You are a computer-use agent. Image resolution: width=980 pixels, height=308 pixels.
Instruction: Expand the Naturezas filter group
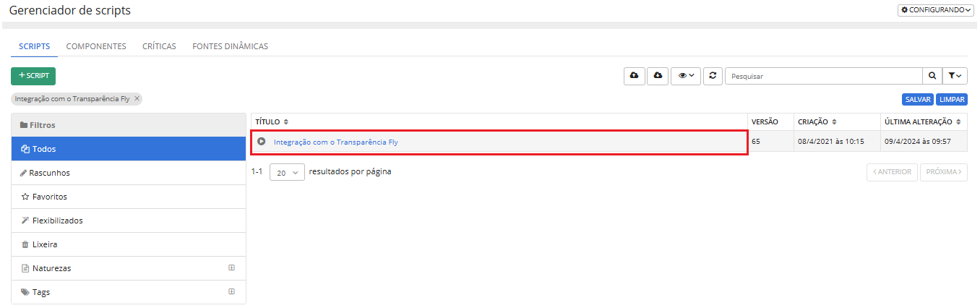(x=231, y=268)
